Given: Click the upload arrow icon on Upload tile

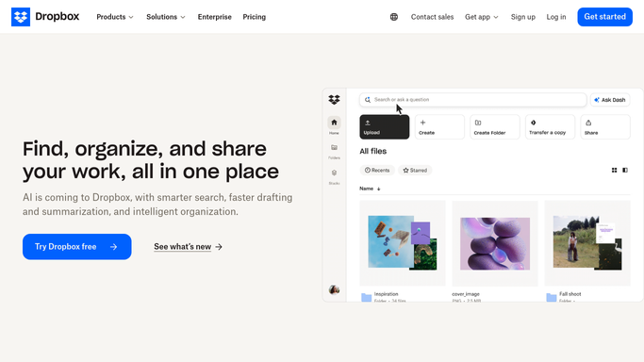Looking at the screenshot, I should tap(368, 123).
